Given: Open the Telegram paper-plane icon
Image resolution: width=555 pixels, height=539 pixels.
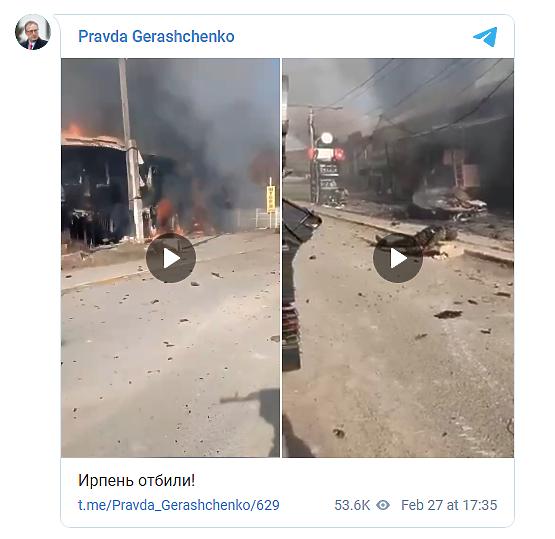Looking at the screenshot, I should point(485,36).
